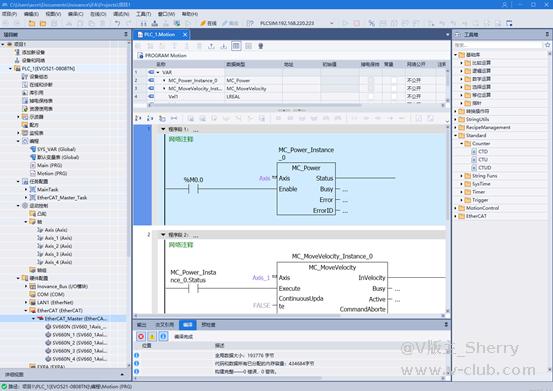Open the 视图(V) menu

53,14
